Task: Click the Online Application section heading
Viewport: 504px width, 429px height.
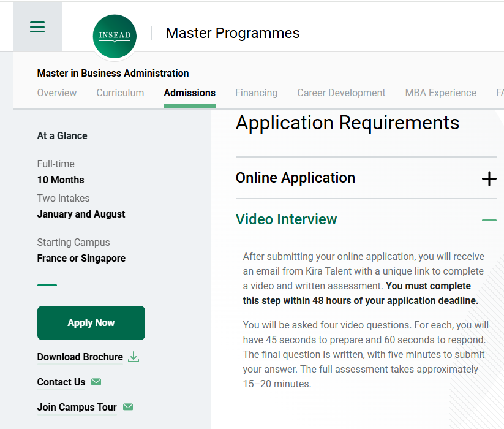Action: coord(295,178)
